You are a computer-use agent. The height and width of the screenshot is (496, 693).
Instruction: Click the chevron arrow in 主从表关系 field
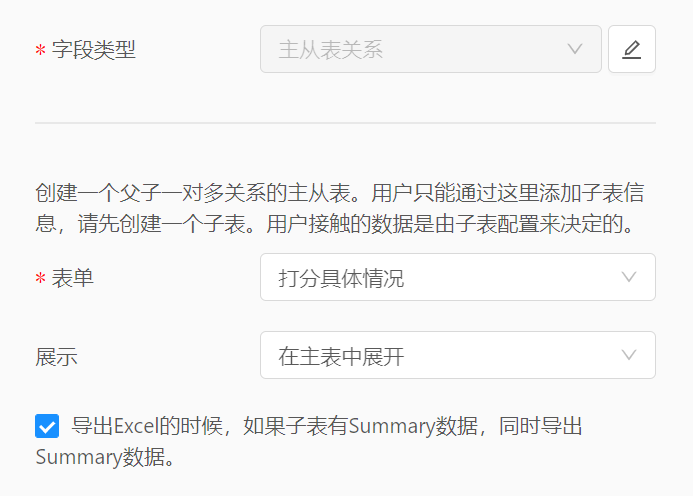click(575, 49)
